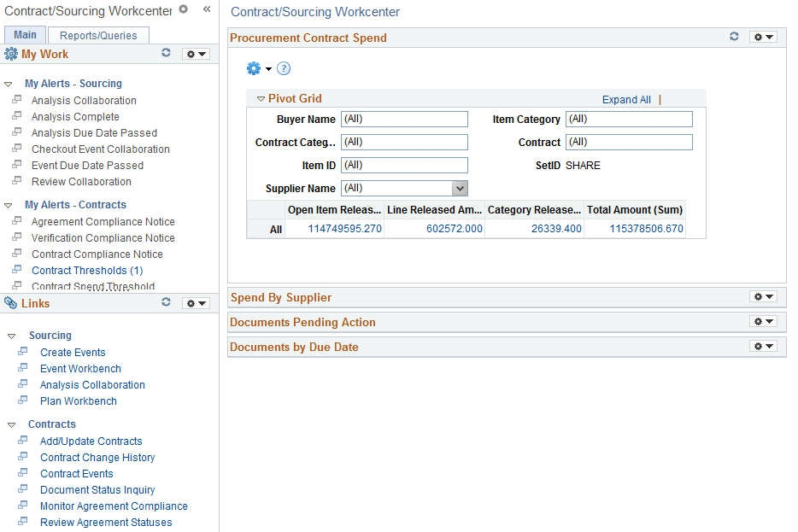Click the Links paperclip icon in the section header
This screenshot has height=532, width=798.
pos(11,303)
